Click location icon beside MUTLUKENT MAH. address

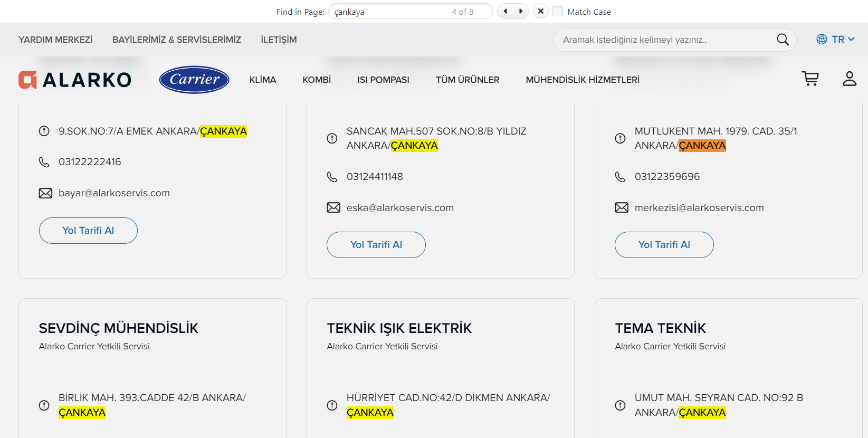pos(620,138)
